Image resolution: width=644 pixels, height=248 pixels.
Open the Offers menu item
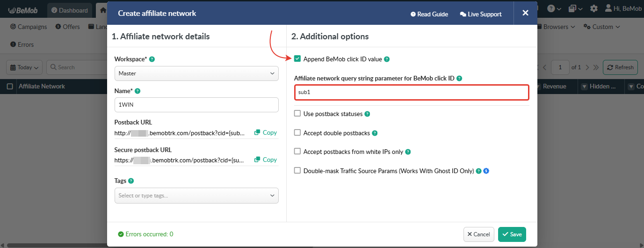click(x=67, y=27)
